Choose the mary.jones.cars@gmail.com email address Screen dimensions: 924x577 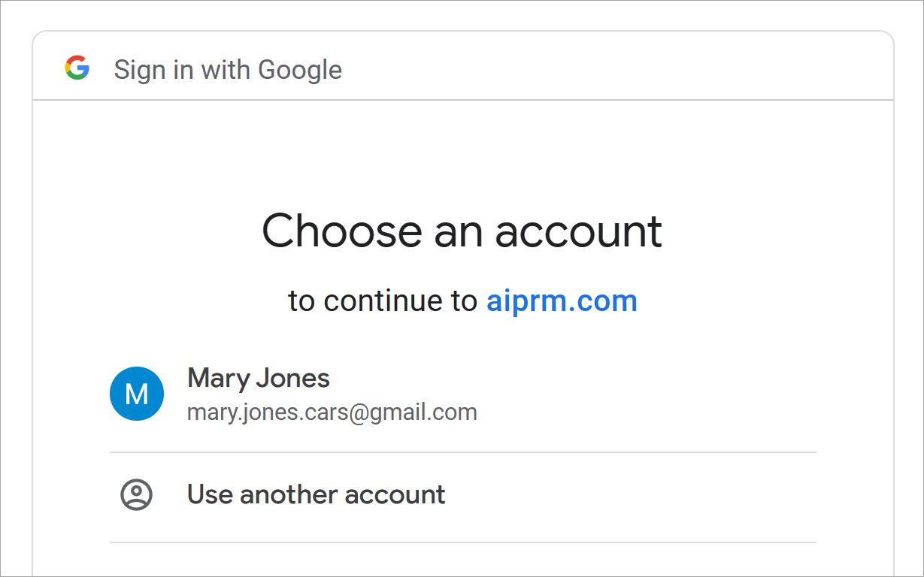332,412
